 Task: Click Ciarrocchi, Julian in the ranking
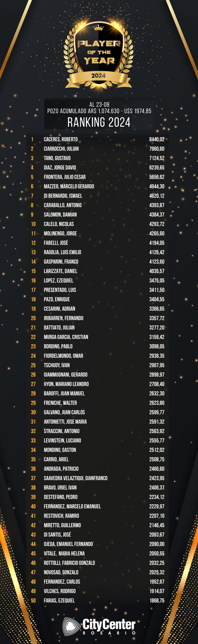pyautogui.click(x=61, y=149)
